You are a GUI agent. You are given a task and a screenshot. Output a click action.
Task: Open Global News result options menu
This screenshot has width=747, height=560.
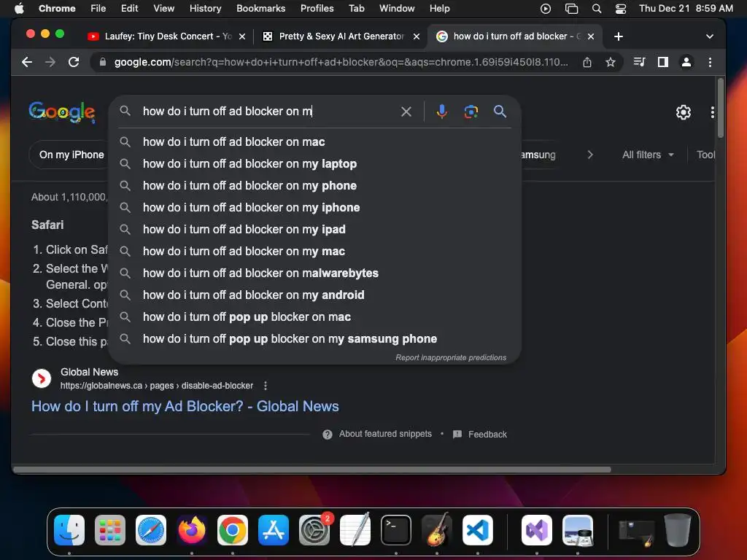pyautogui.click(x=266, y=386)
